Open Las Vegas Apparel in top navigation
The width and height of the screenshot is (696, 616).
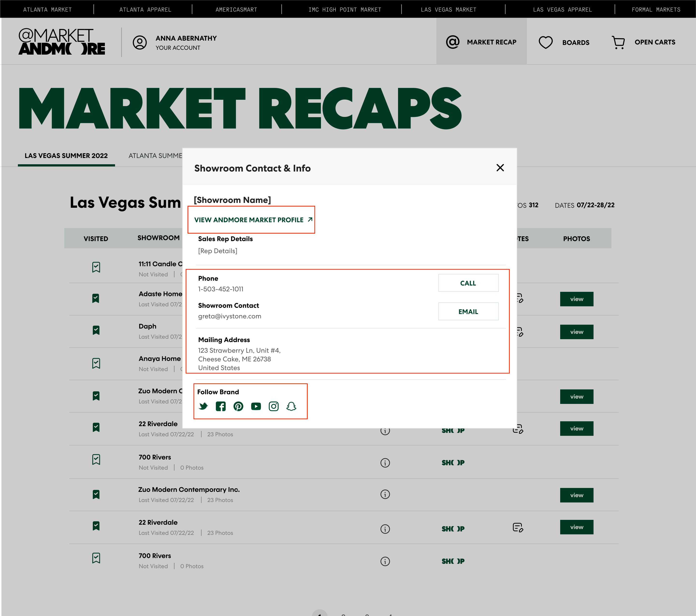(x=562, y=9)
